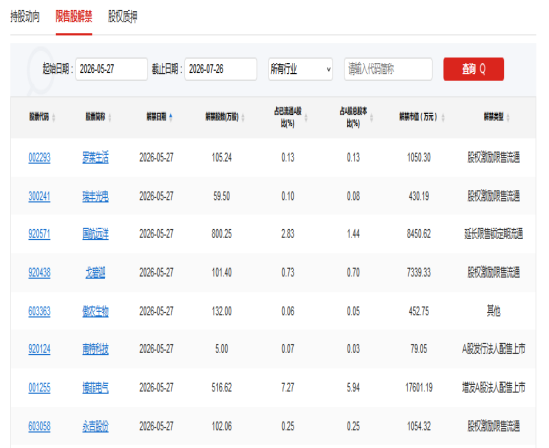Sort by 股票简称 column sort icon
This screenshot has width=549, height=448.
(110, 118)
